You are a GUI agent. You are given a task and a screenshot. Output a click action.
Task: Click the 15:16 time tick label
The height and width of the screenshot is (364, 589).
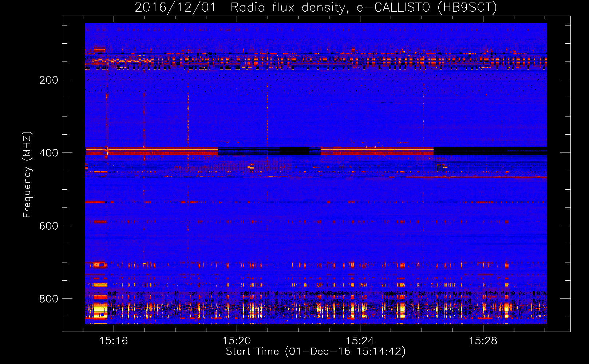tap(114, 341)
